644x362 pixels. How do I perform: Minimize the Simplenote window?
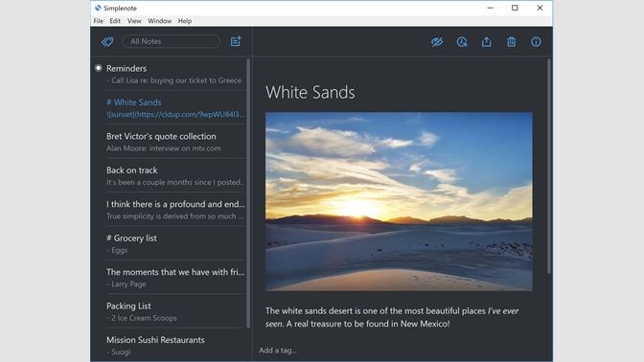490,8
